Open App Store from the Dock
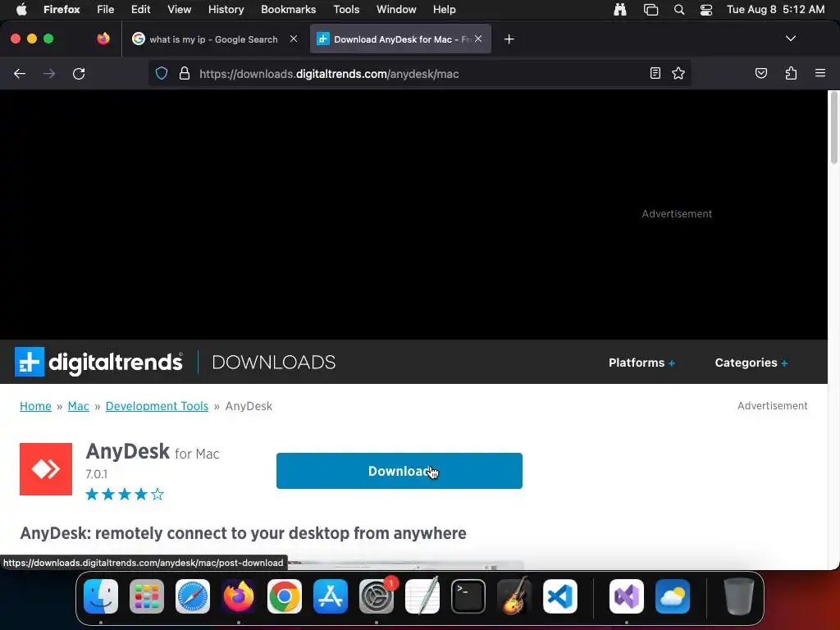This screenshot has width=840, height=630. (331, 596)
